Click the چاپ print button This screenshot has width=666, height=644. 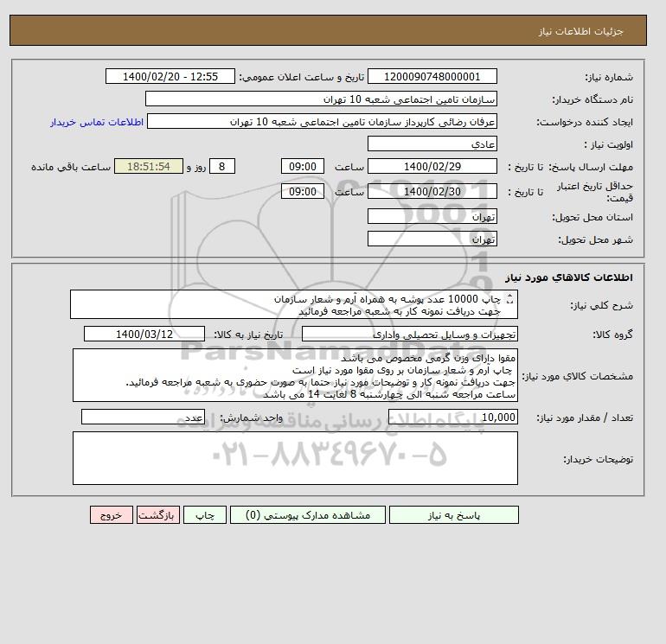coord(205,515)
